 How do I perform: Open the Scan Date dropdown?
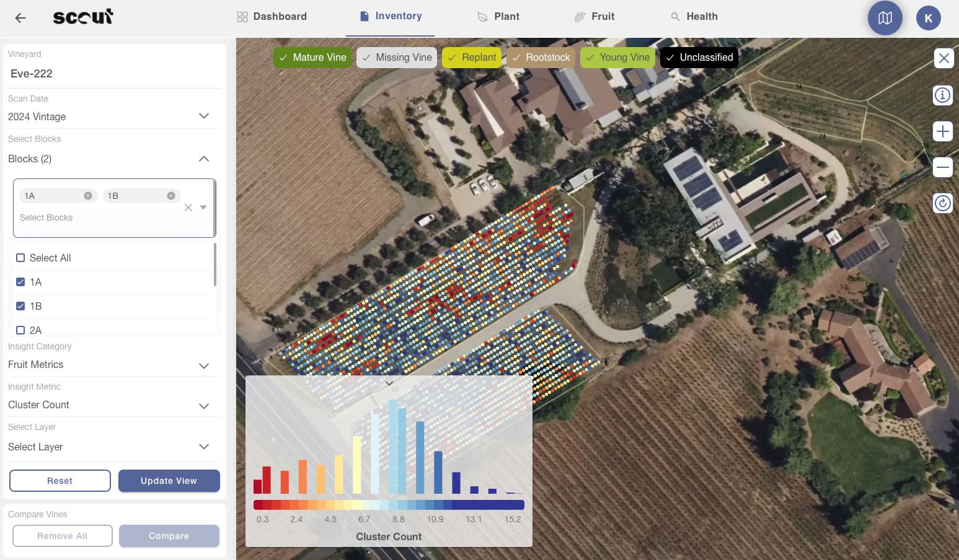(x=203, y=116)
